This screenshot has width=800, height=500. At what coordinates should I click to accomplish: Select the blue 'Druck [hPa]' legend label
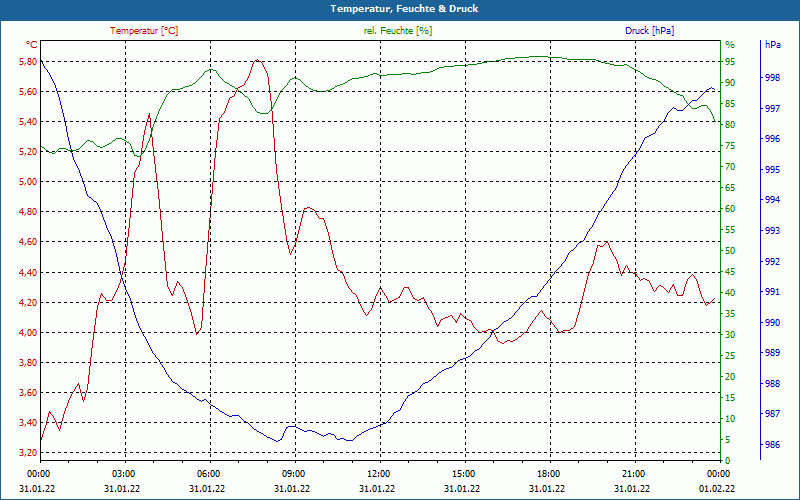(649, 31)
